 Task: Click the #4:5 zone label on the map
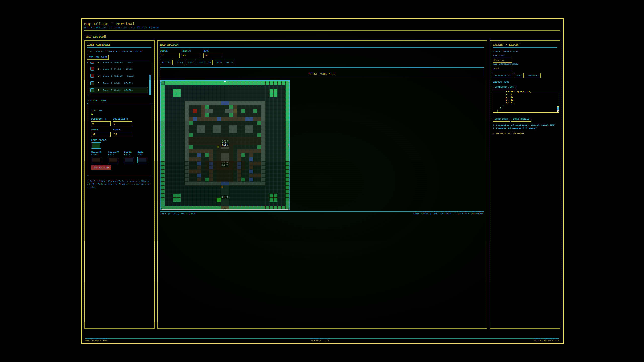(x=225, y=165)
